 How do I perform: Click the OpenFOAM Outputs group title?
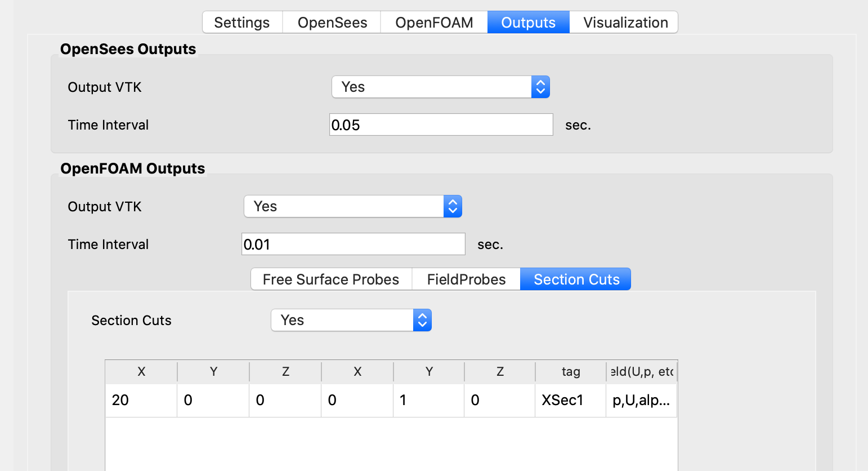tap(133, 168)
